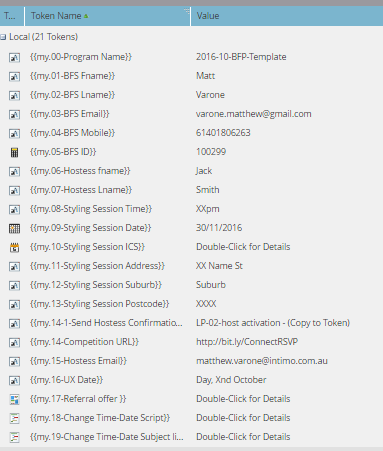The image size is (383, 451).
Task: Click the 2016-10-BFP-Template value cell
Action: (241, 57)
